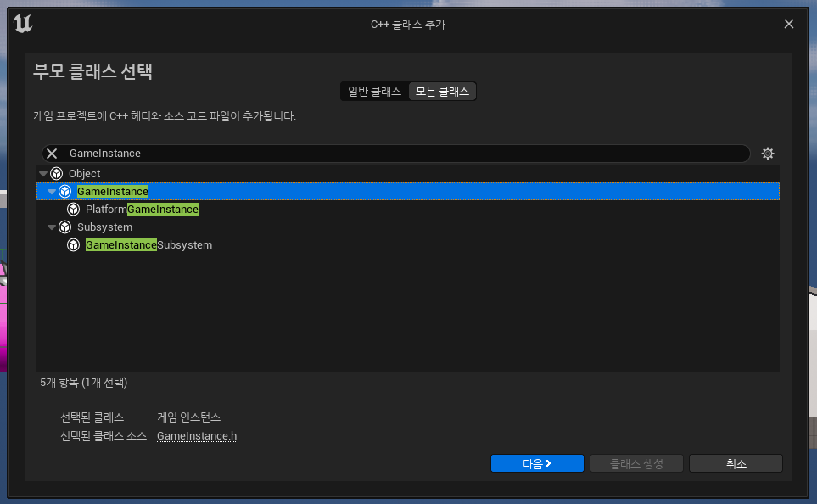Collapse the GameInstance tree node
The image size is (817, 504).
pyautogui.click(x=52, y=191)
